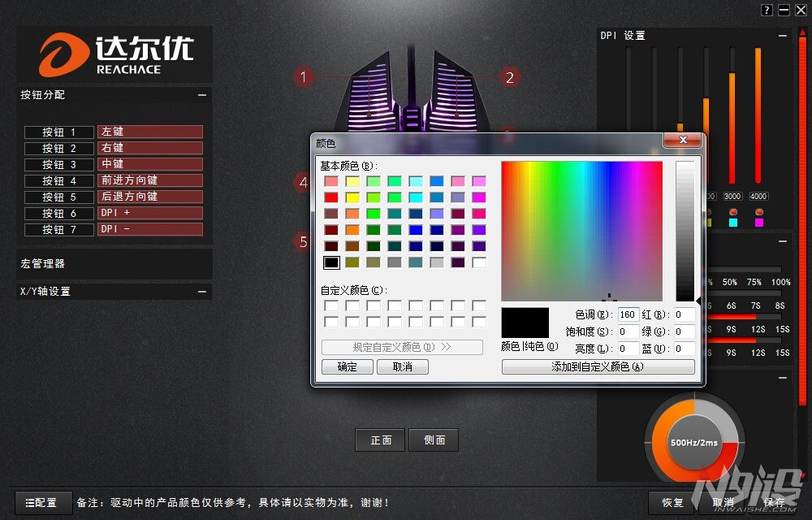Click 保存 at the bottom right
The image size is (812, 520).
click(773, 502)
